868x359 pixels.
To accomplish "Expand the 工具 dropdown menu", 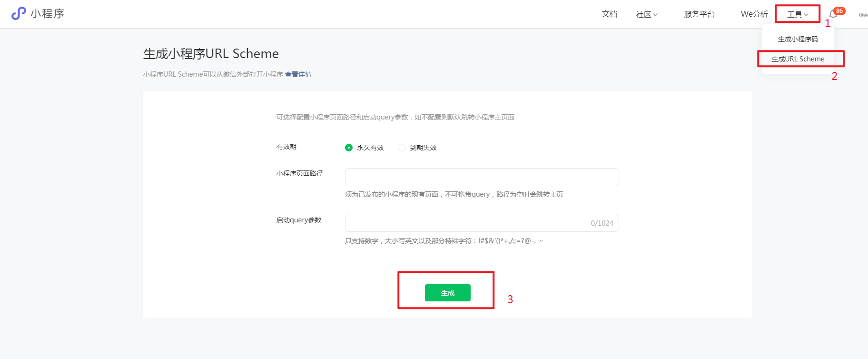I will click(798, 15).
